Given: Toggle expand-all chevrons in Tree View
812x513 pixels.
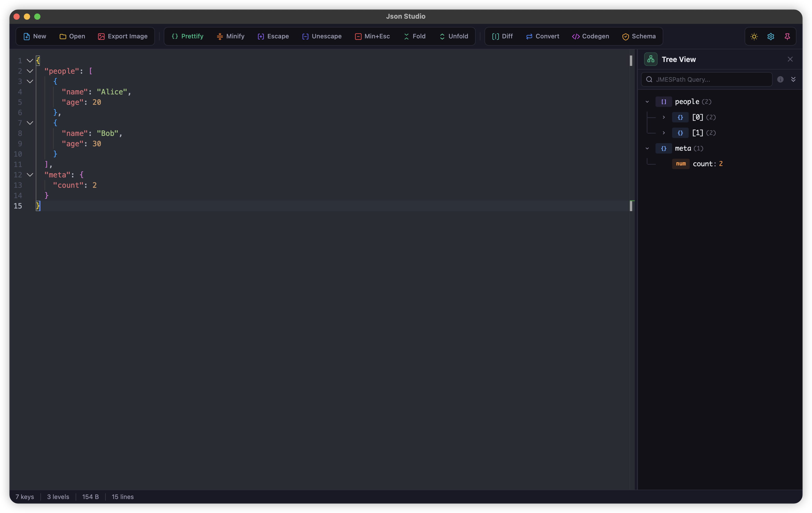Looking at the screenshot, I should [794, 79].
